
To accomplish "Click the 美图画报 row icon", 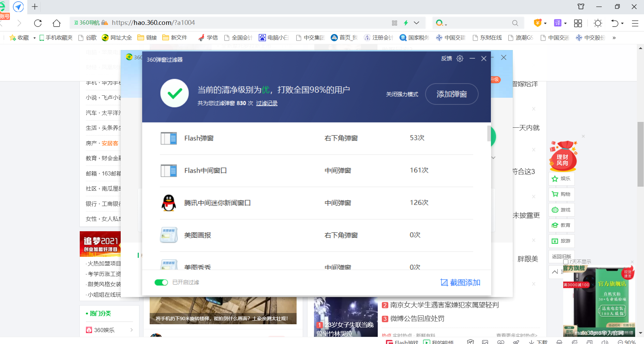I will (x=169, y=235).
